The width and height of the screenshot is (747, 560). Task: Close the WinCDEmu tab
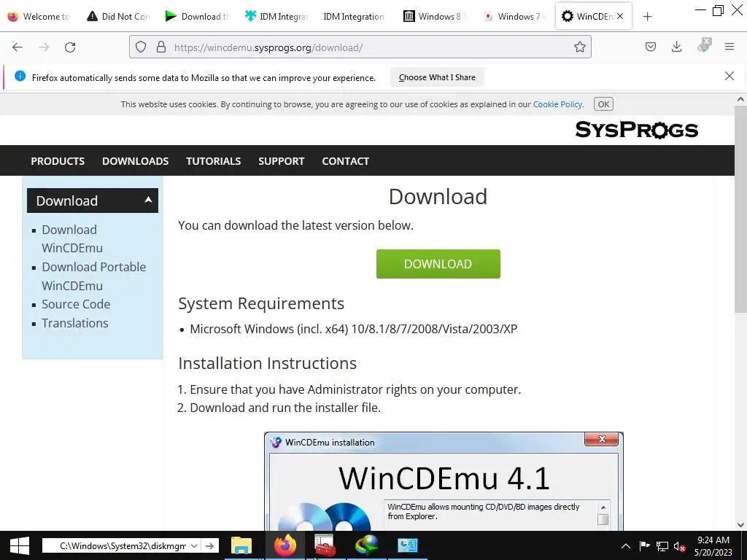tap(620, 16)
